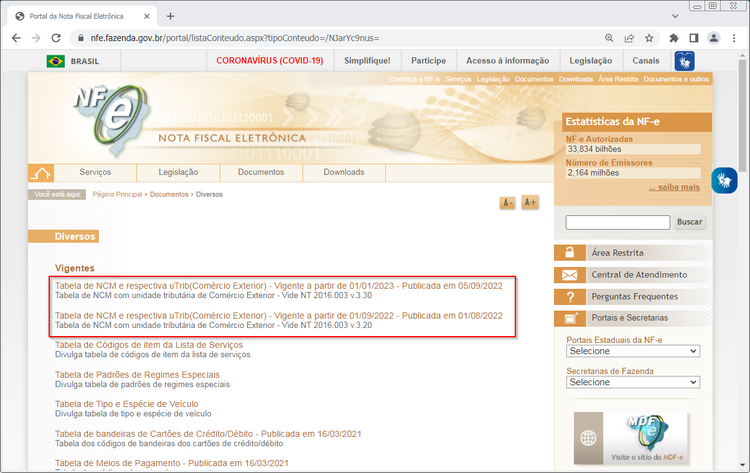This screenshot has height=473, width=750.
Task: Click the Brazil flag BRASIL link
Action: 73,61
